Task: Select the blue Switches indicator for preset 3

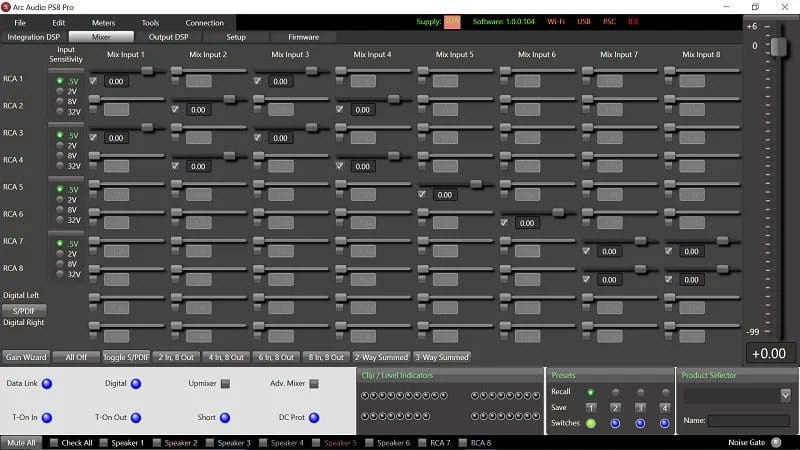Action: 640,423
